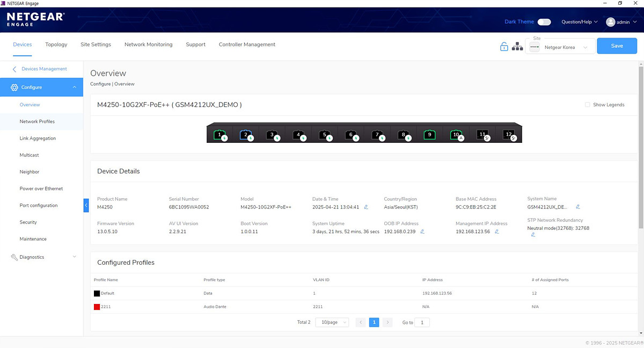Select port 10 on the switch diagram

tap(456, 134)
